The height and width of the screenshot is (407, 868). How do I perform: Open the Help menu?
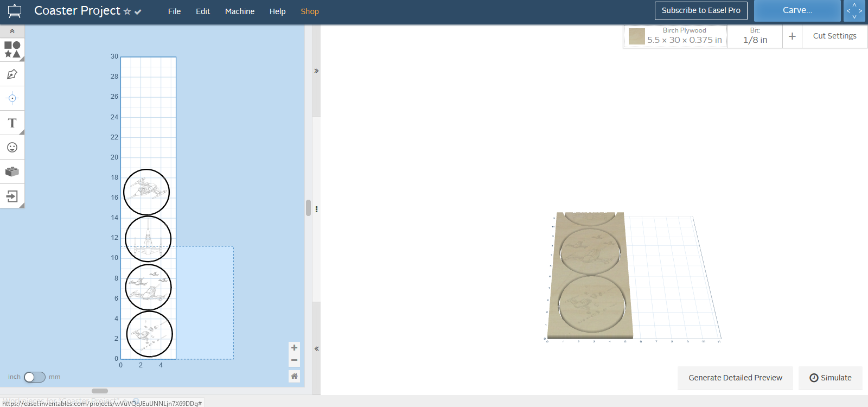[x=277, y=11]
